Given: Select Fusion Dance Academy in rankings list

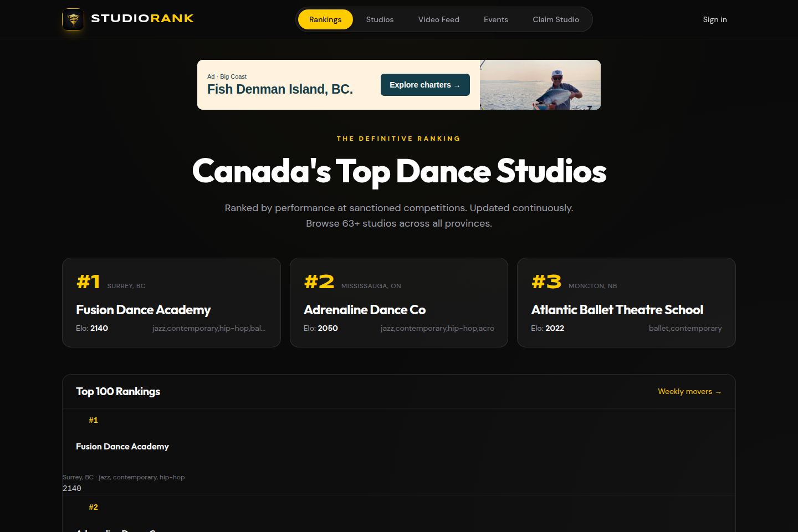Looking at the screenshot, I should click(x=122, y=446).
